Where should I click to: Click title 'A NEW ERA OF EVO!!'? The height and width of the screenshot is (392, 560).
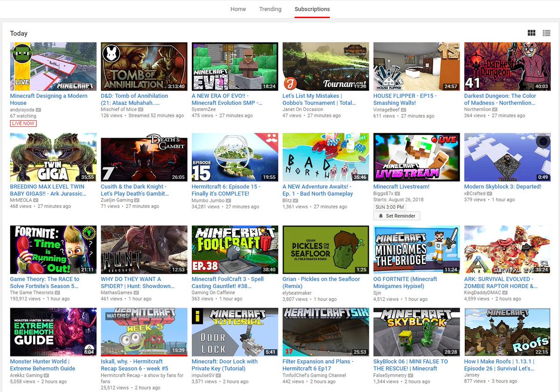coord(227,99)
